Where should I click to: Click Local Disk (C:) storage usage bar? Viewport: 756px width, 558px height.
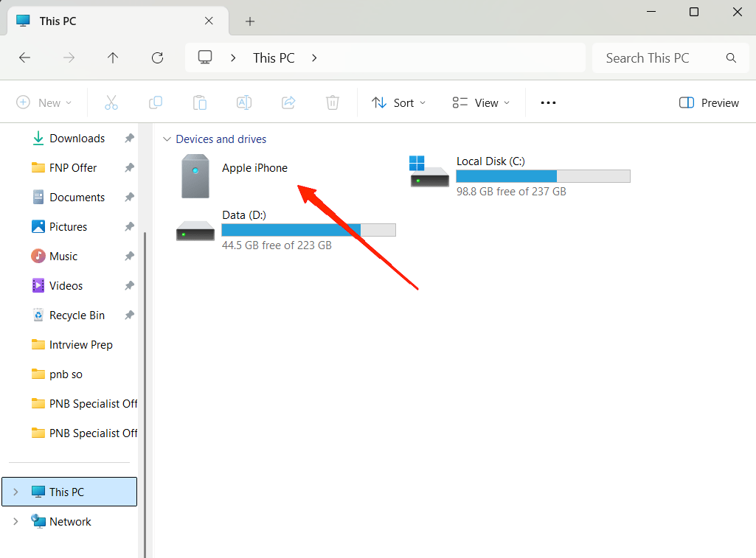pyautogui.click(x=543, y=176)
